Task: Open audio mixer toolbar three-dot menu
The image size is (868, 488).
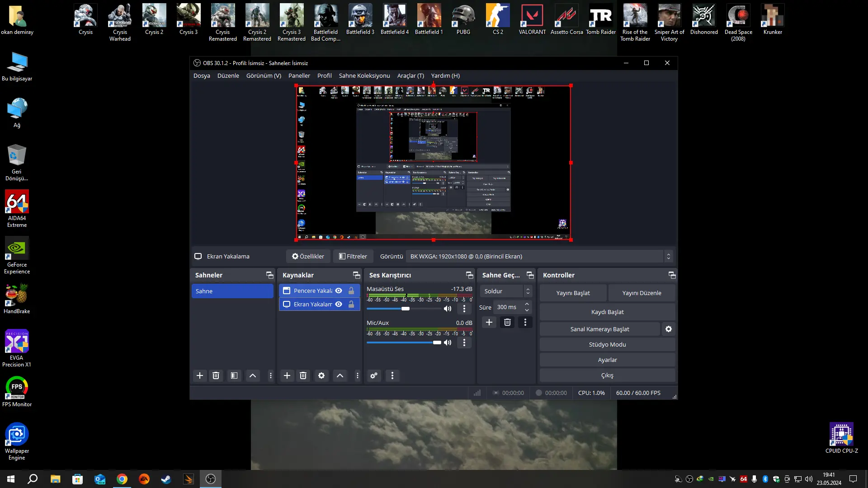Action: click(392, 375)
